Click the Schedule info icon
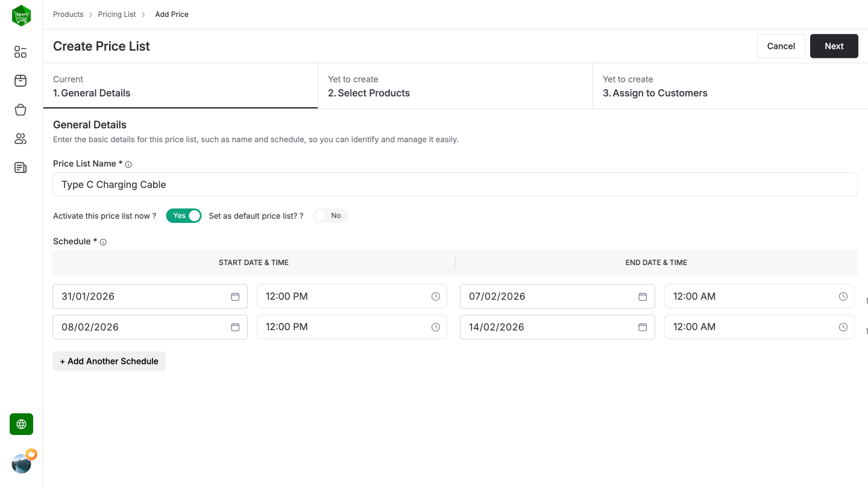The image size is (868, 488). (102, 242)
